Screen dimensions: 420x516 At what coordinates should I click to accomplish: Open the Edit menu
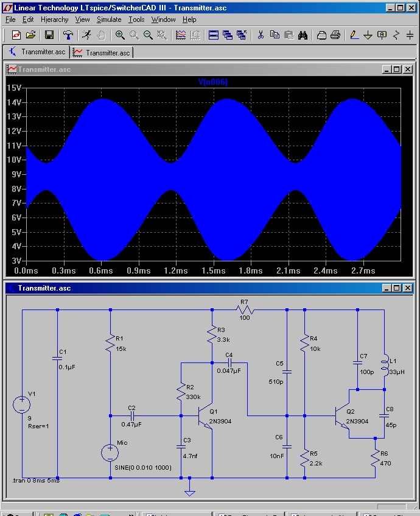28,19
